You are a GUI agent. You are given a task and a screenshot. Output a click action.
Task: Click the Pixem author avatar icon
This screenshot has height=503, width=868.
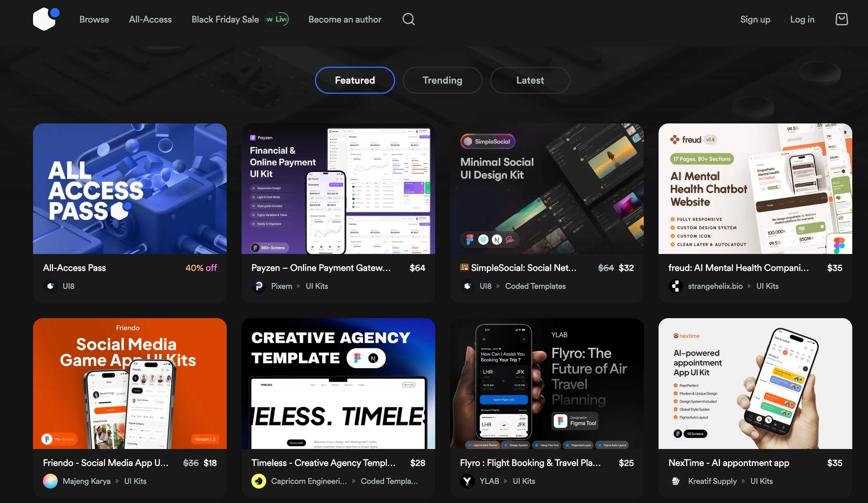tap(259, 286)
